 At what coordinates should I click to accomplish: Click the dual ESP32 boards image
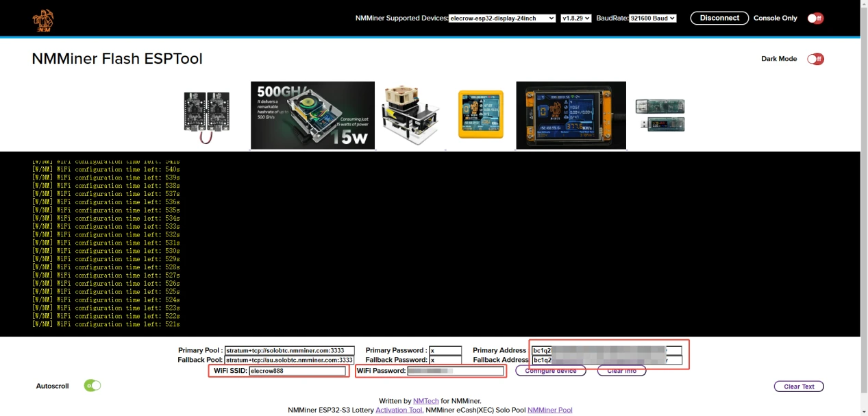coord(206,115)
